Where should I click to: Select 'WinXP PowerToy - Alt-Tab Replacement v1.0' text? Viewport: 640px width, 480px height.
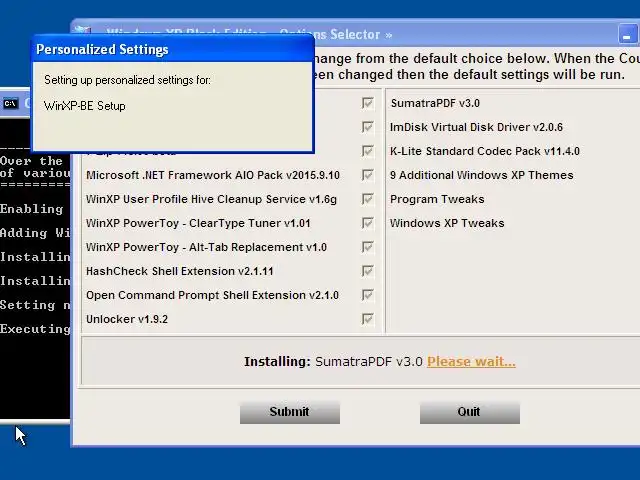(206, 247)
